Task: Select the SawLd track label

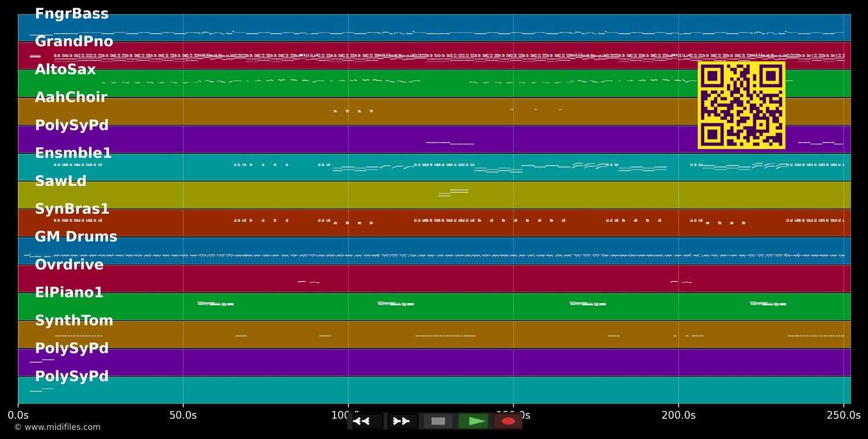Action: coord(61,181)
